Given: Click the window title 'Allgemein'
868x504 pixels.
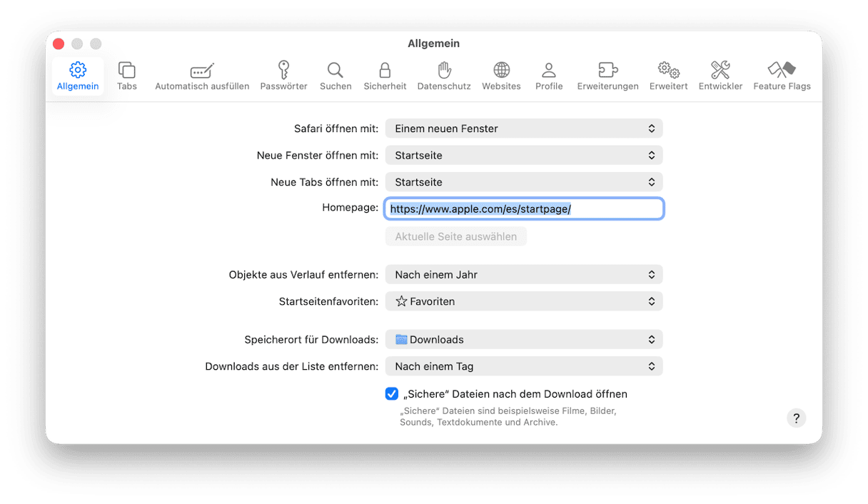Looking at the screenshot, I should [434, 44].
